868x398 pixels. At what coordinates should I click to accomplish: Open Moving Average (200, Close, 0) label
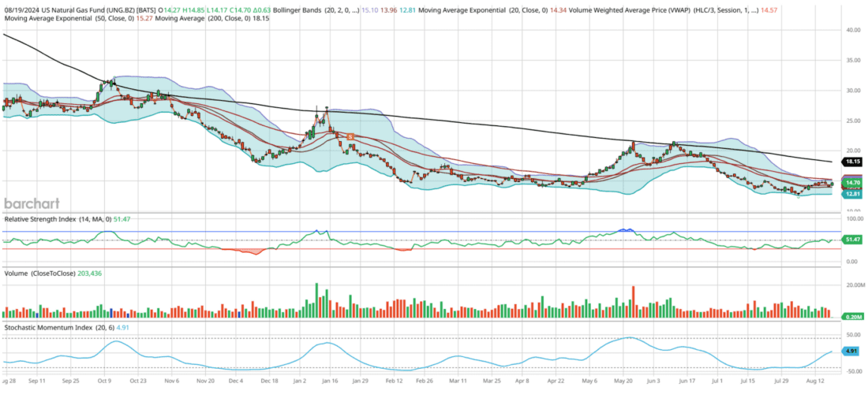[203, 18]
